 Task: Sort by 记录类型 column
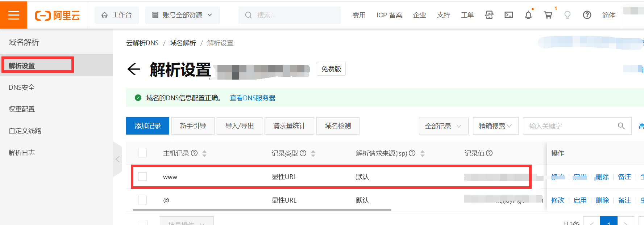[313, 153]
